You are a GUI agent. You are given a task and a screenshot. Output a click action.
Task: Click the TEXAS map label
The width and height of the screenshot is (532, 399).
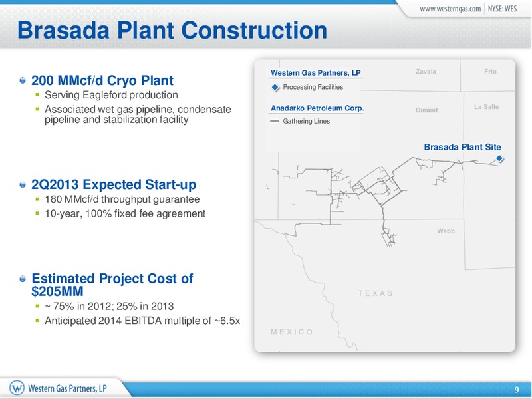(375, 293)
